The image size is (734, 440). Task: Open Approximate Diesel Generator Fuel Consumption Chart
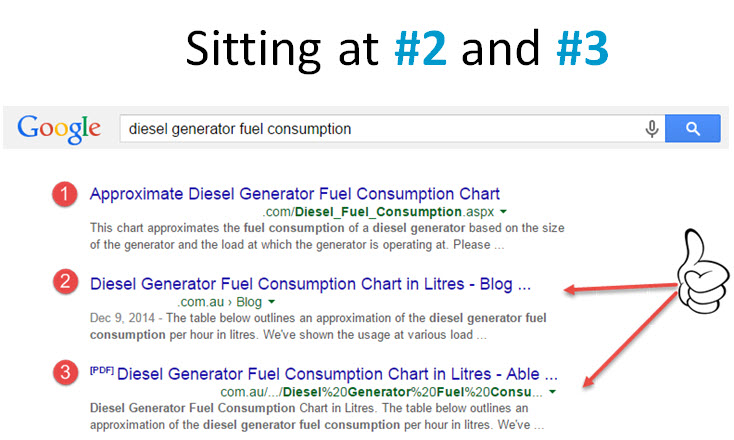(x=295, y=194)
